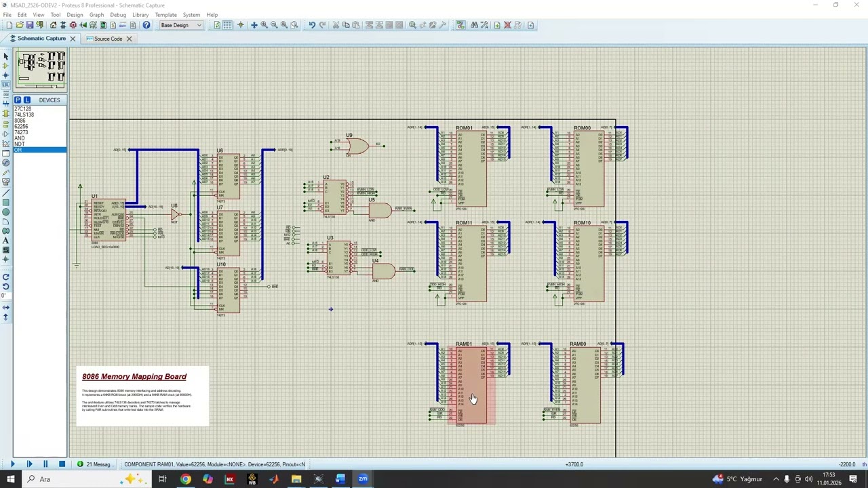868x488 pixels.
Task: Open the Edit menu
Action: point(22,15)
